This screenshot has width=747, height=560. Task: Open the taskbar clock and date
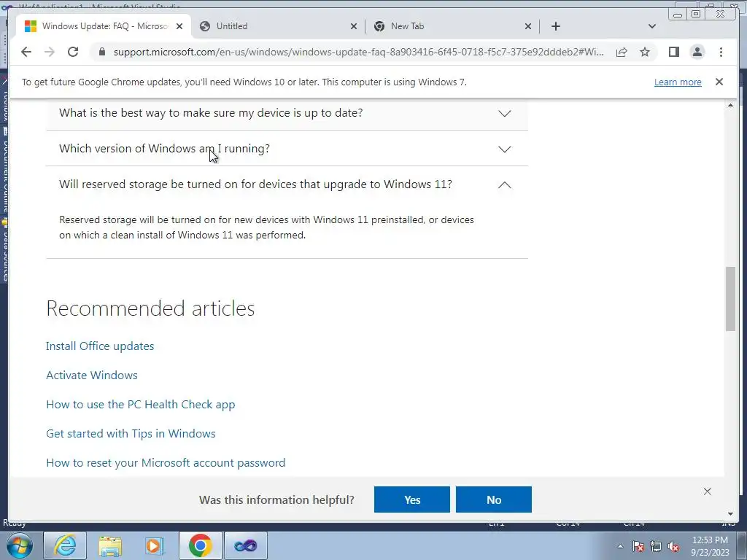click(x=710, y=546)
